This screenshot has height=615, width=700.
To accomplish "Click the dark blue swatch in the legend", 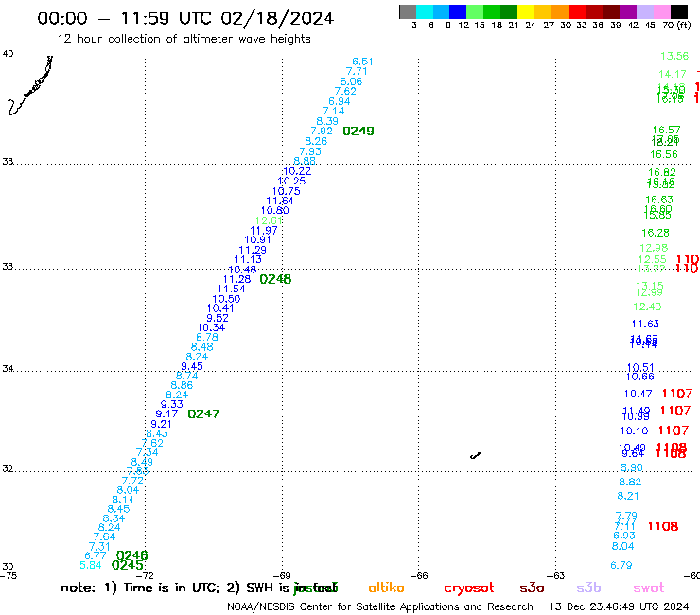I will point(458,11).
